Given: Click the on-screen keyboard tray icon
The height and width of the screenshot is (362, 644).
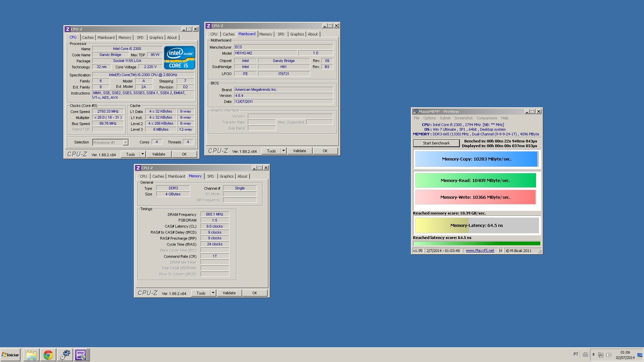Looking at the screenshot, I should 585,355.
